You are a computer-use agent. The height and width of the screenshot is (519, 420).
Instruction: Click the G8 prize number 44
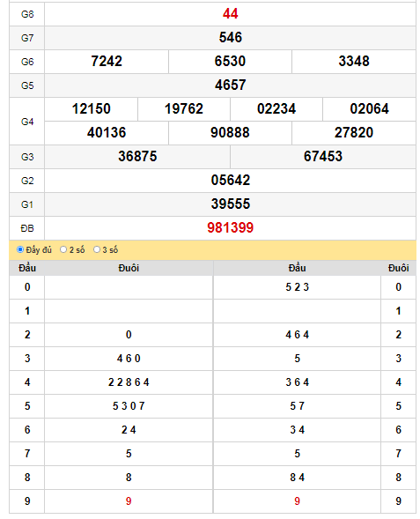(230, 13)
